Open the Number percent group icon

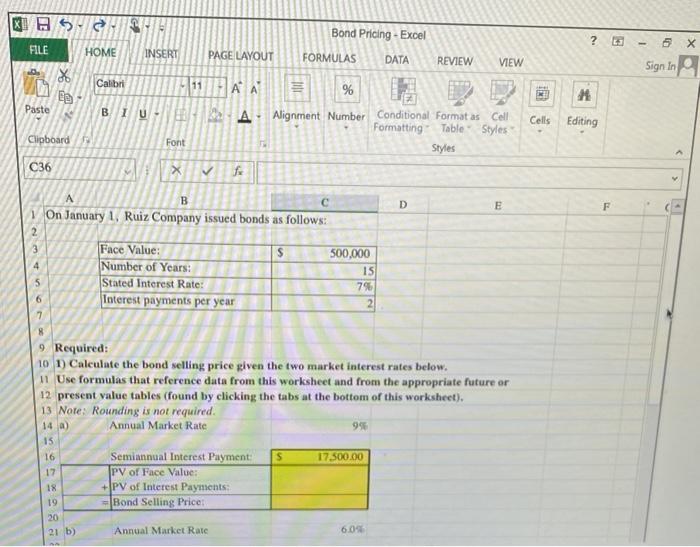(x=347, y=89)
